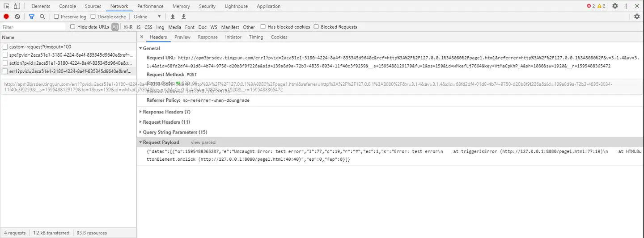Switch to the Console panel tab

click(68, 6)
